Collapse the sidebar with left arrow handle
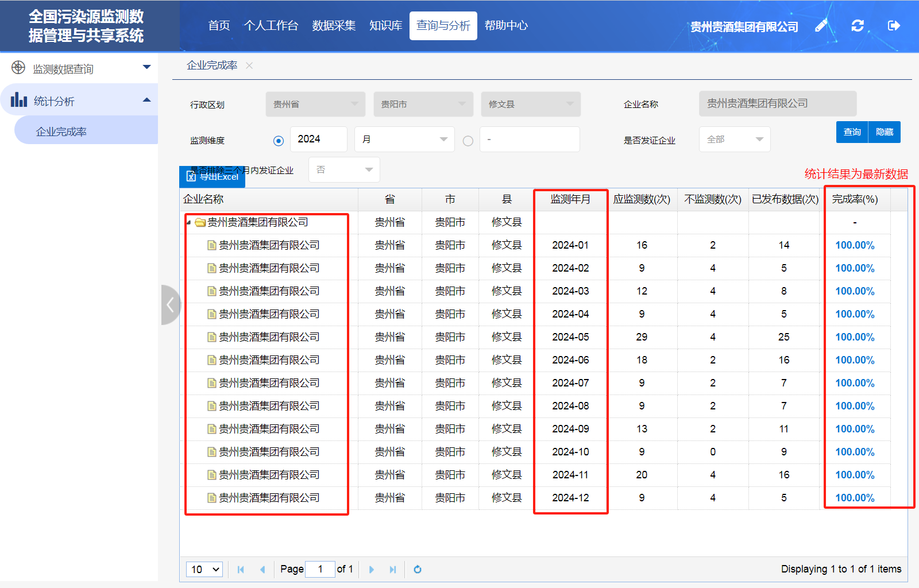Image resolution: width=919 pixels, height=588 pixels. 170,305
